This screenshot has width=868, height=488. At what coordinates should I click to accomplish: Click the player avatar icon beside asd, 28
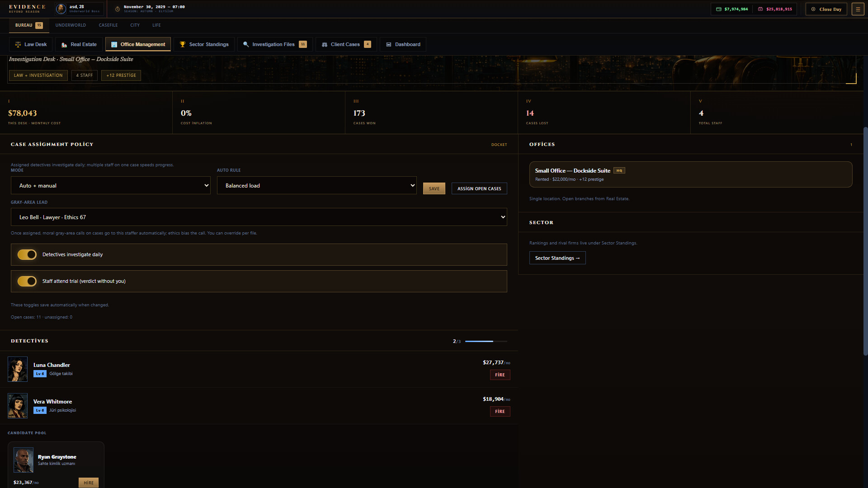(x=61, y=9)
